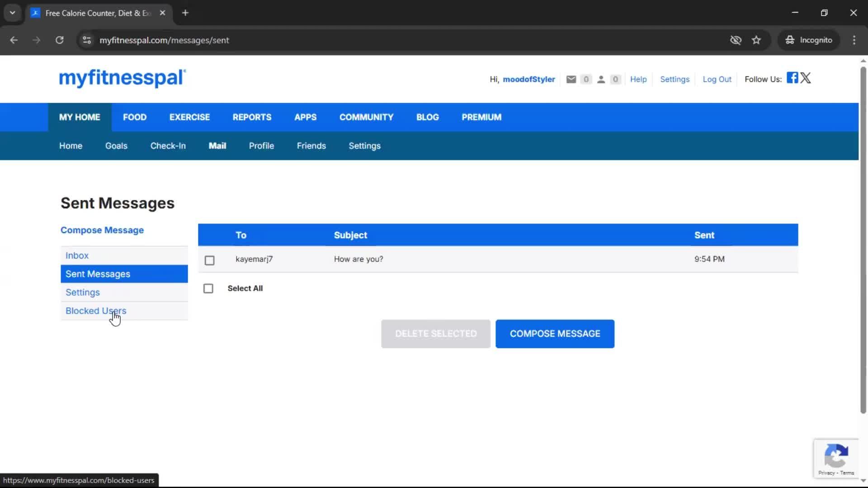Open the MY HOME menu
The image size is (868, 488).
(x=80, y=117)
